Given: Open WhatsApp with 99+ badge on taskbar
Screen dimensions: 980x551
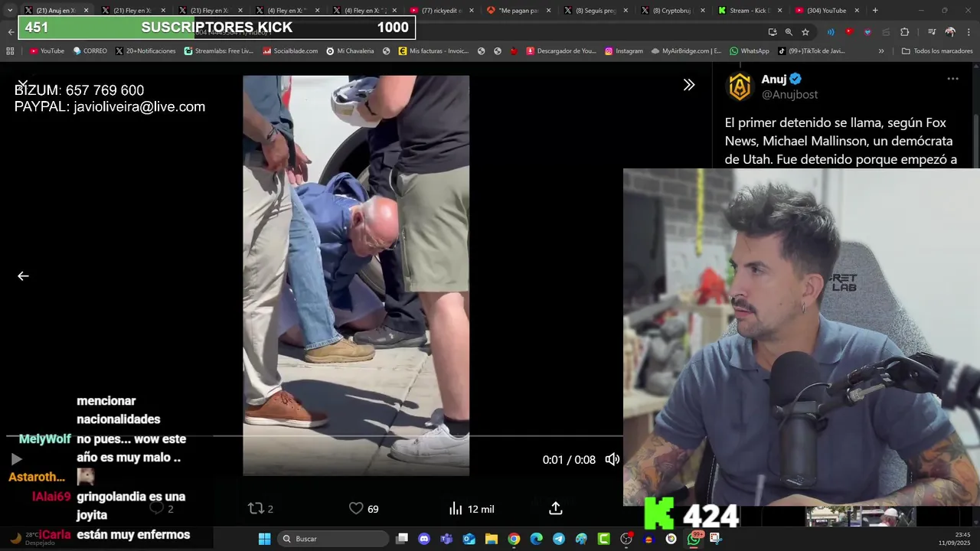Looking at the screenshot, I should 694,539.
